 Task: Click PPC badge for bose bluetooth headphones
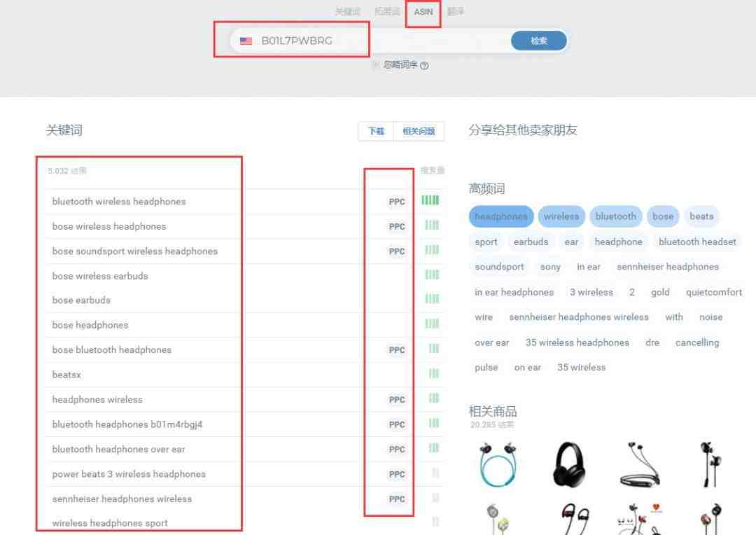[397, 350]
